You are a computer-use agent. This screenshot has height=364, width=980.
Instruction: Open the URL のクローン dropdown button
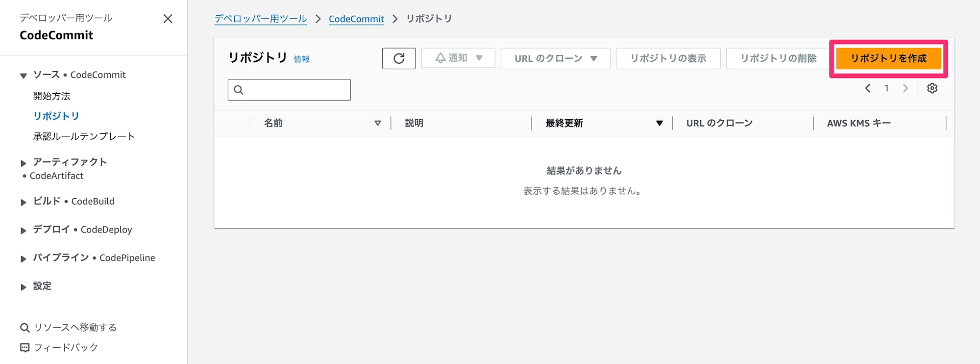pyautogui.click(x=555, y=58)
